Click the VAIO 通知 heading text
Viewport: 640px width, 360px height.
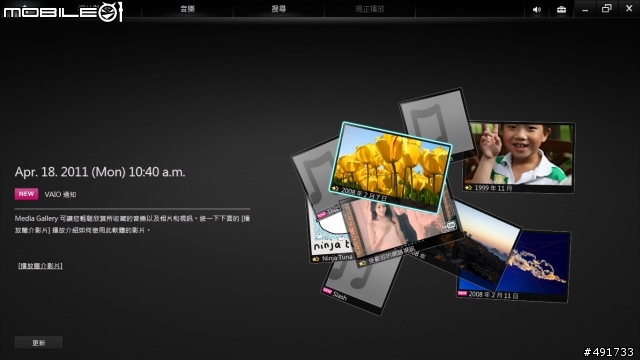(x=60, y=195)
